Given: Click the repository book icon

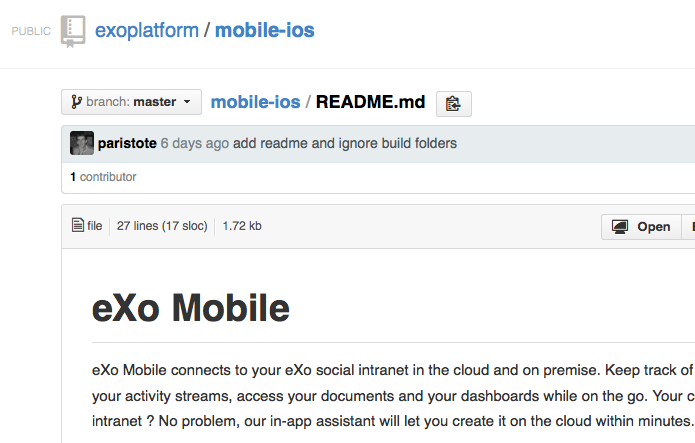Looking at the screenshot, I should coord(73,31).
